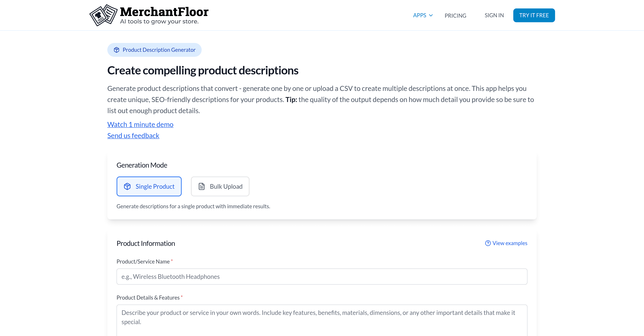Image resolution: width=644 pixels, height=336 pixels.
Task: Click the box icon in Product Description Generator badge
Action: tap(117, 50)
